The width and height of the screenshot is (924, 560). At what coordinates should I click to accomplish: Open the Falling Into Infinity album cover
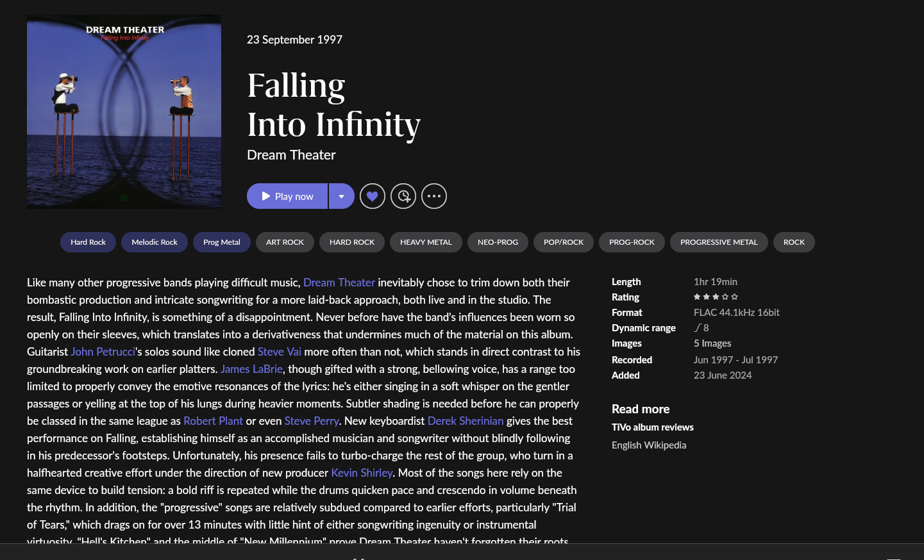click(x=124, y=111)
